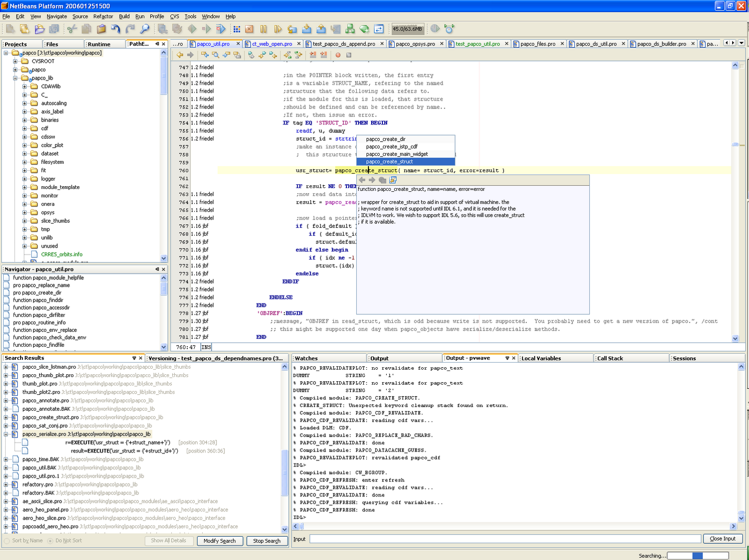
Task: Click the Modify Search button
Action: [x=220, y=541]
